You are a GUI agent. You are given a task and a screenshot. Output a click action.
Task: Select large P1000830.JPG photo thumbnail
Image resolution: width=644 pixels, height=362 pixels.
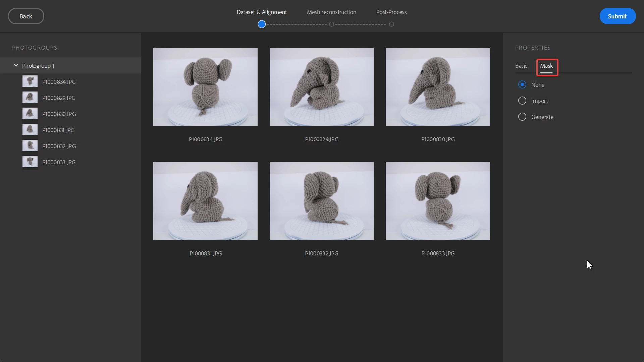point(438,87)
